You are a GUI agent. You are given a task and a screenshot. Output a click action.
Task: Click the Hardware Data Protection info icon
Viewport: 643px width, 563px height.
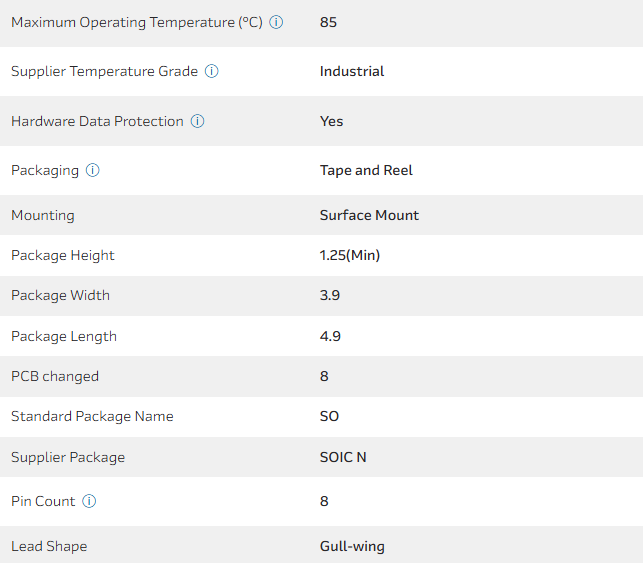(198, 121)
